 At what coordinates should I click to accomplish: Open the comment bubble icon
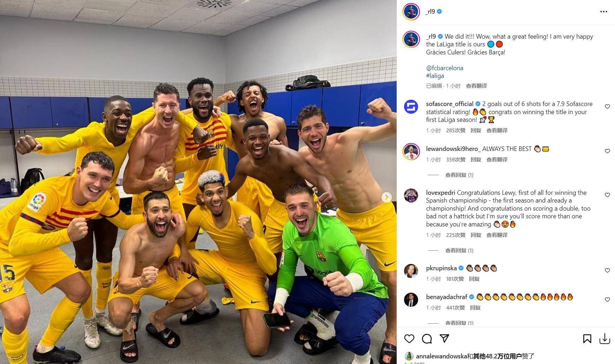[427, 339]
